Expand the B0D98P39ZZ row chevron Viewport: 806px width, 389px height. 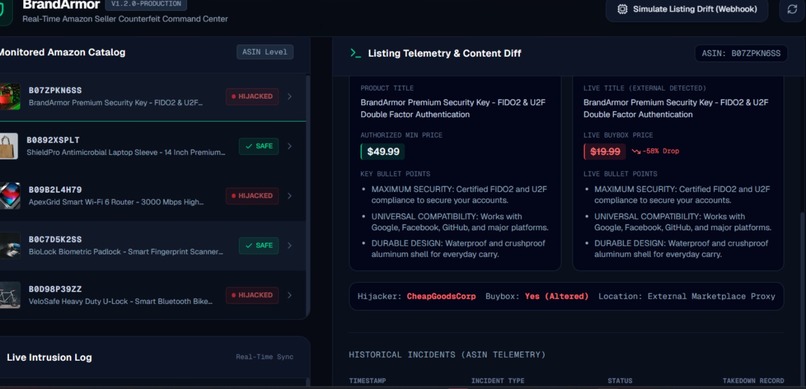pyautogui.click(x=290, y=295)
